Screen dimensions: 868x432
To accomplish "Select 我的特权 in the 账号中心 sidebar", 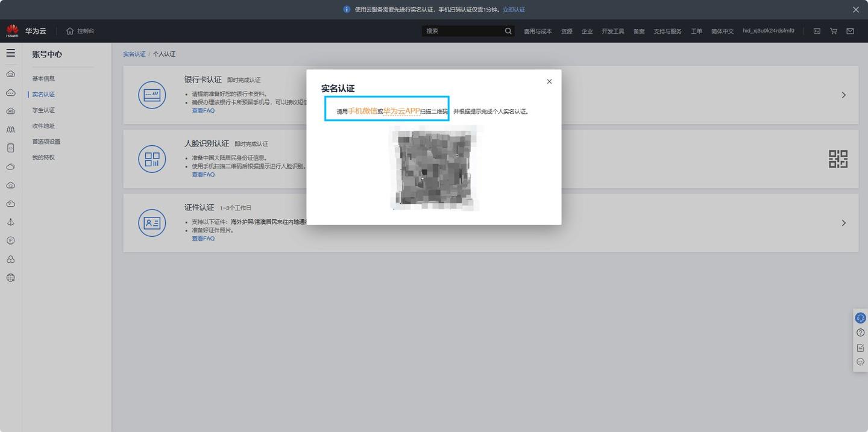I will (43, 157).
